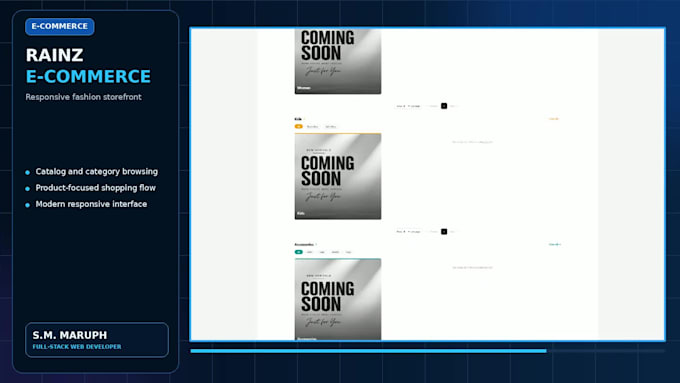680x383 pixels.
Task: Click 'Responsive fashion storefront' subtitle
Action: (x=83, y=97)
